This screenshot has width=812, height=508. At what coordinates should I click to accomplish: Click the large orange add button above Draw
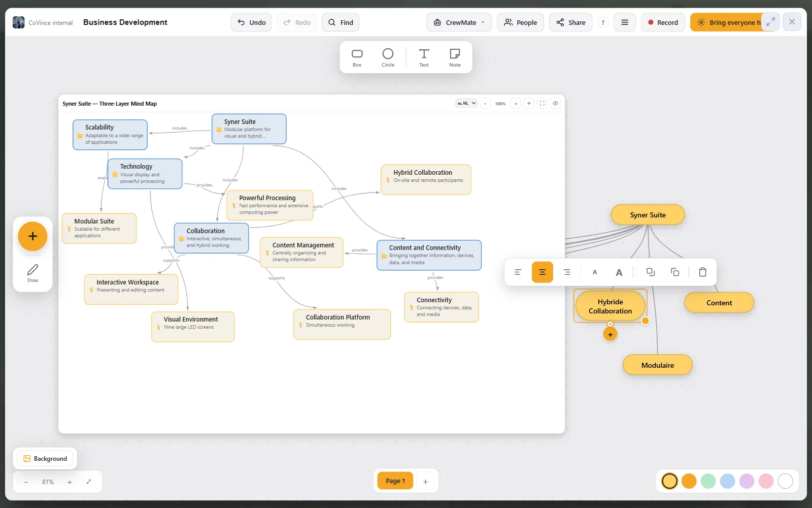(32, 236)
